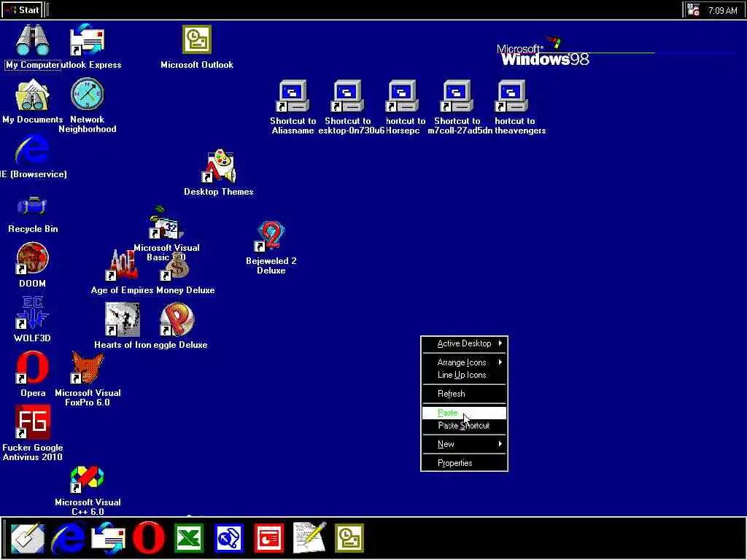
Task: Select the Age of Empires shortcut
Action: 123,265
